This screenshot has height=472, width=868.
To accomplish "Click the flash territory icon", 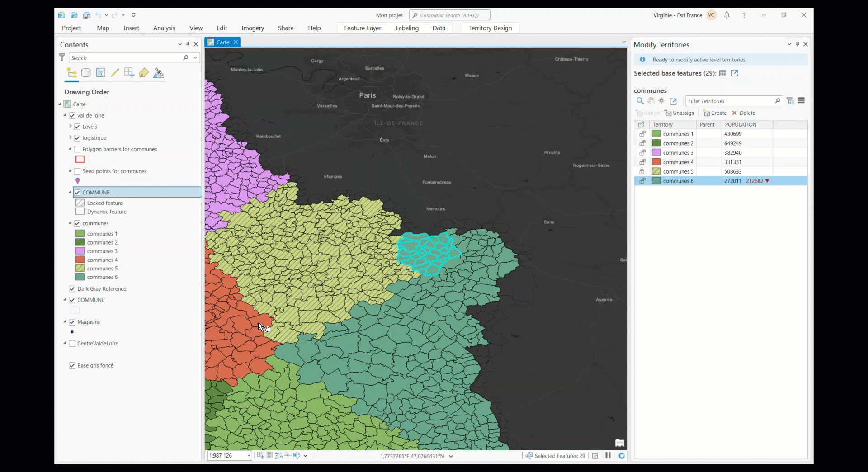I will (662, 101).
